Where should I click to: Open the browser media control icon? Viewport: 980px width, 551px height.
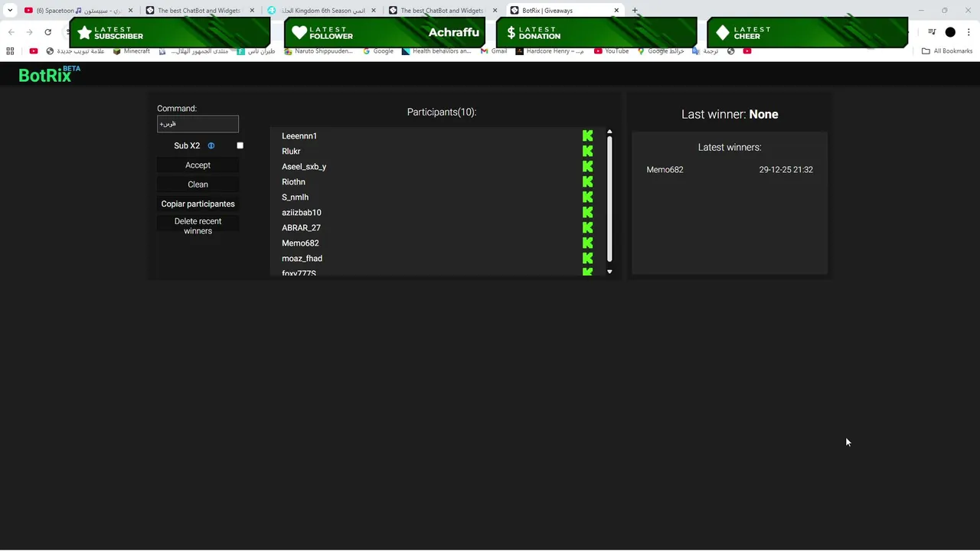point(932,32)
